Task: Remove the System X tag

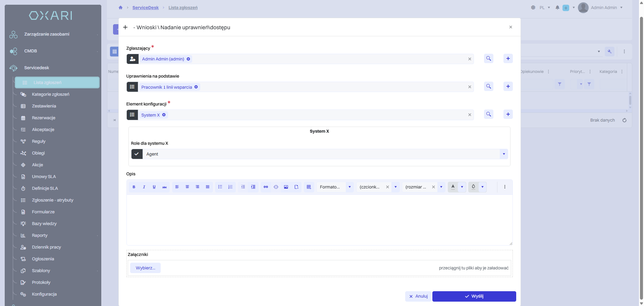Action: pos(164,115)
